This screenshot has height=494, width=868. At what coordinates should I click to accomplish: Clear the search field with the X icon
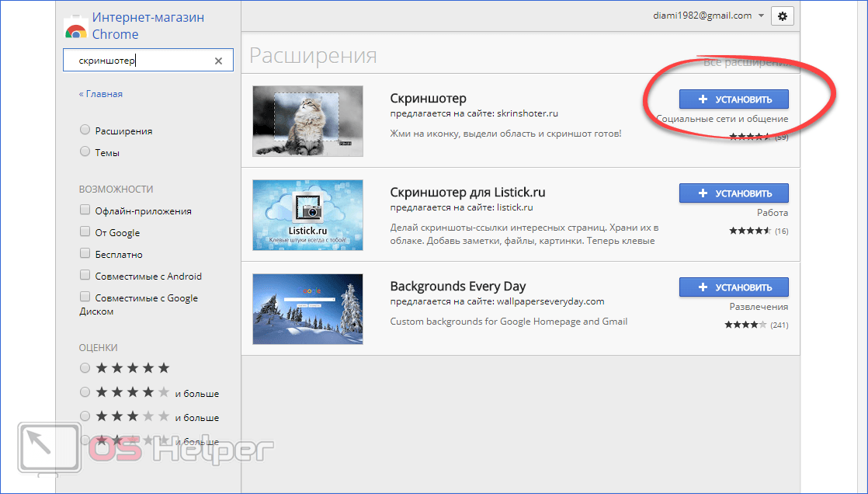(219, 61)
